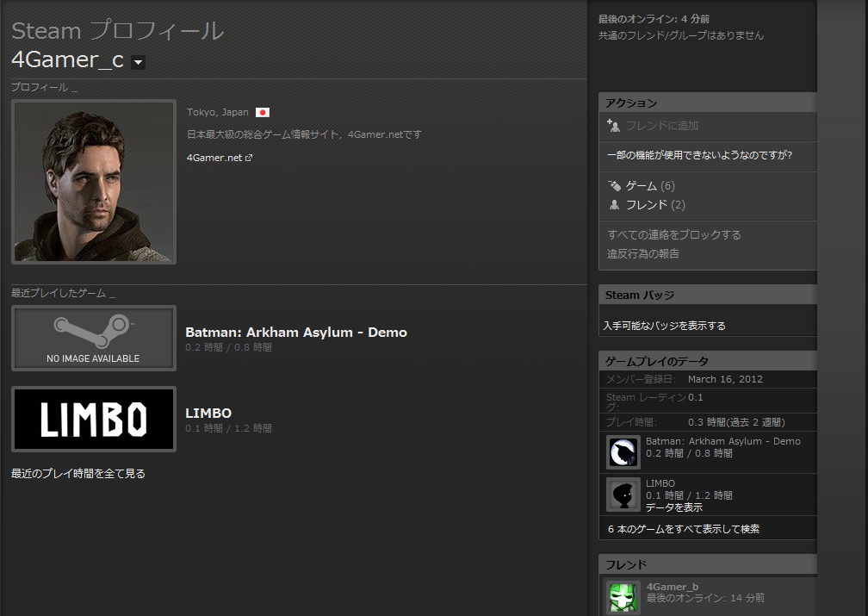Viewport: 868px width, 616px height.
Task: Click データを表示 under LIMBO
Action: [673, 507]
